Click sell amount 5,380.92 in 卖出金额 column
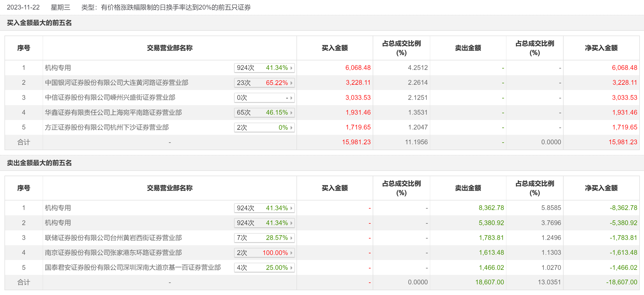Viewport: 644px width, 295px height. [x=491, y=223]
